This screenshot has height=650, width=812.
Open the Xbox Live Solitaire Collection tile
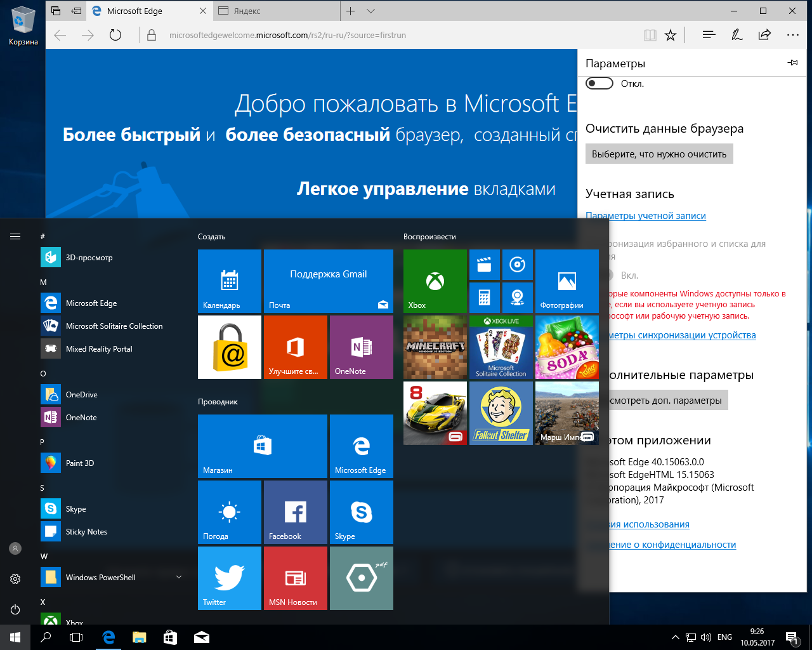[501, 347]
